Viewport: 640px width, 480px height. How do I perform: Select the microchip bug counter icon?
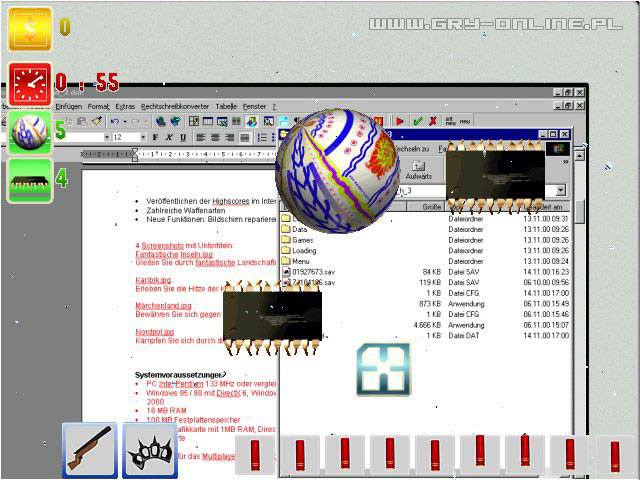tap(30, 180)
